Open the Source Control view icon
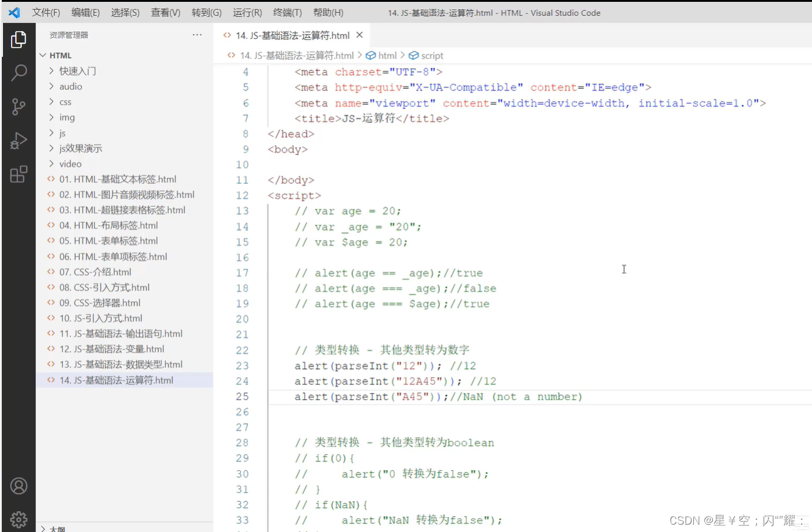 [x=18, y=107]
